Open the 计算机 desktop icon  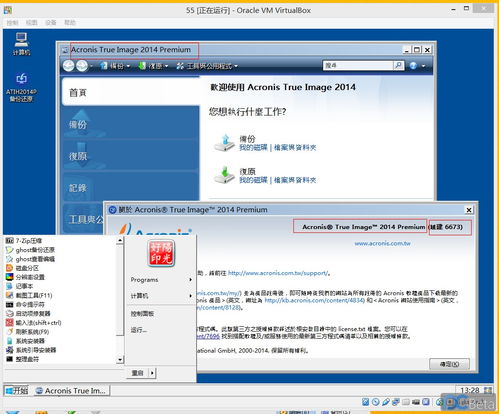21,44
